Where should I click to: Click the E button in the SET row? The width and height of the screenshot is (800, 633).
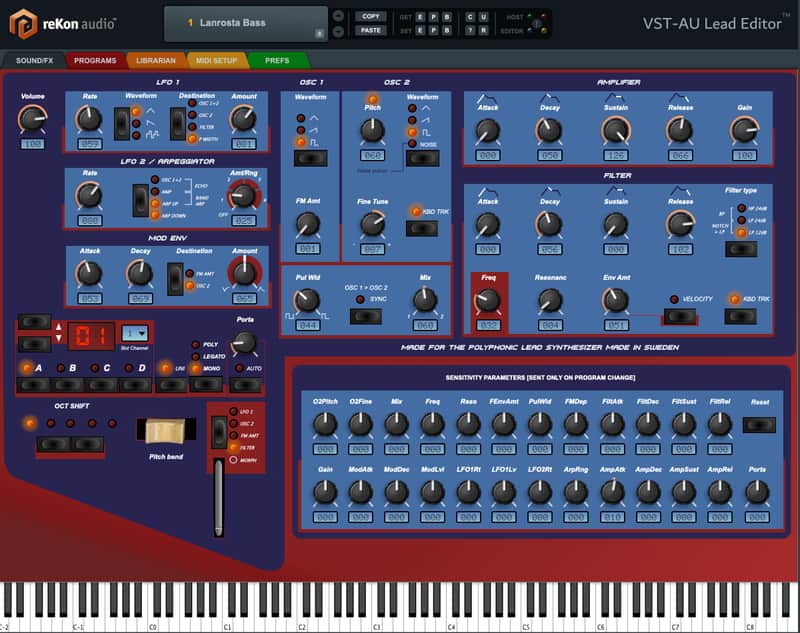[x=420, y=31]
